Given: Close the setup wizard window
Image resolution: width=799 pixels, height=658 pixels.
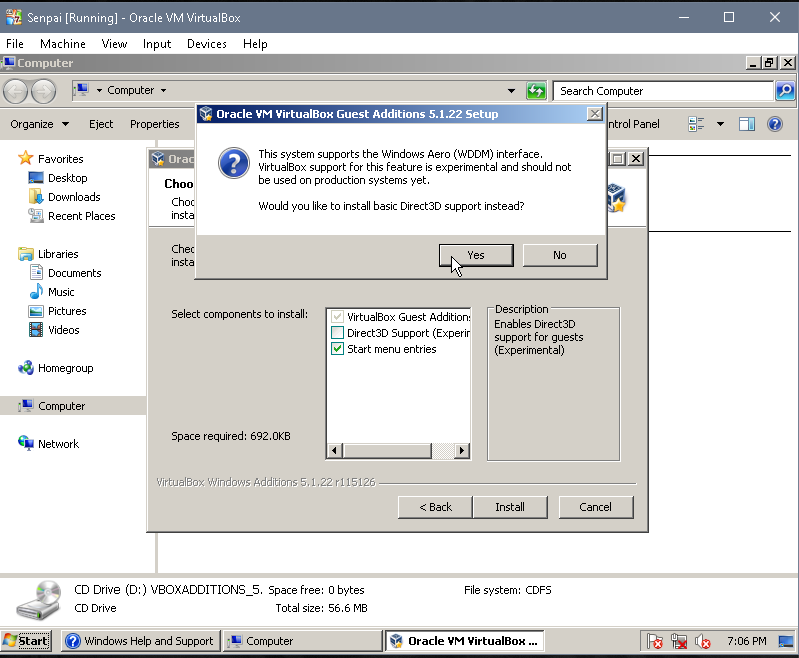Looking at the screenshot, I should click(x=636, y=159).
